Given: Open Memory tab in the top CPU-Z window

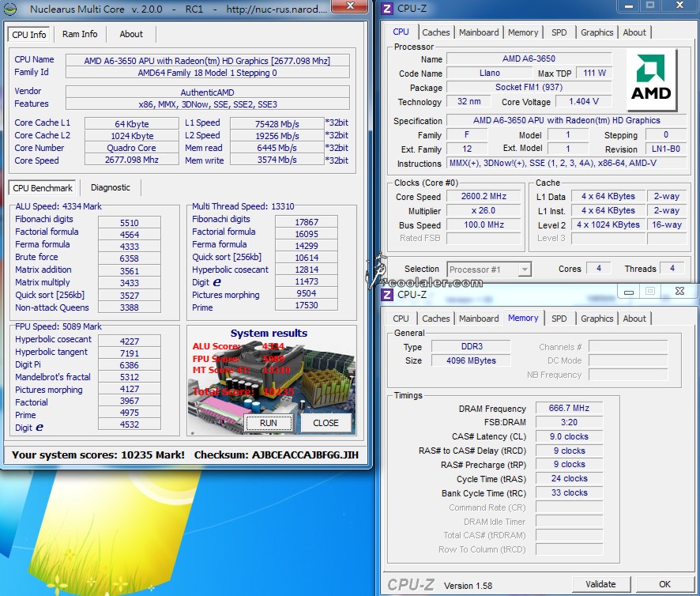Looking at the screenshot, I should tap(523, 32).
